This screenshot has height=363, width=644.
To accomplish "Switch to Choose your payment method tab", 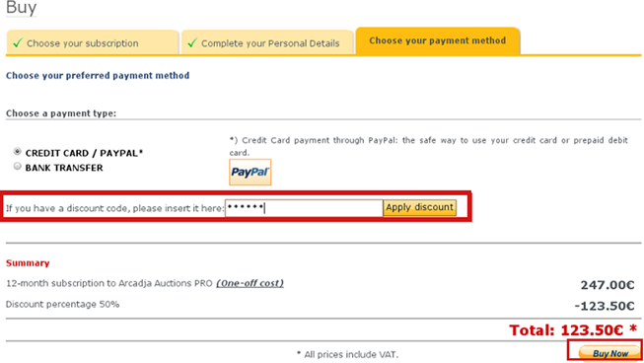I will (x=438, y=40).
